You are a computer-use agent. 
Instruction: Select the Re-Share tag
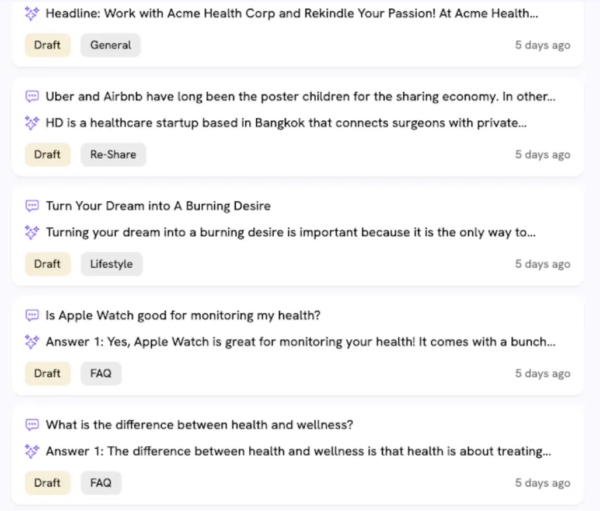(x=113, y=155)
